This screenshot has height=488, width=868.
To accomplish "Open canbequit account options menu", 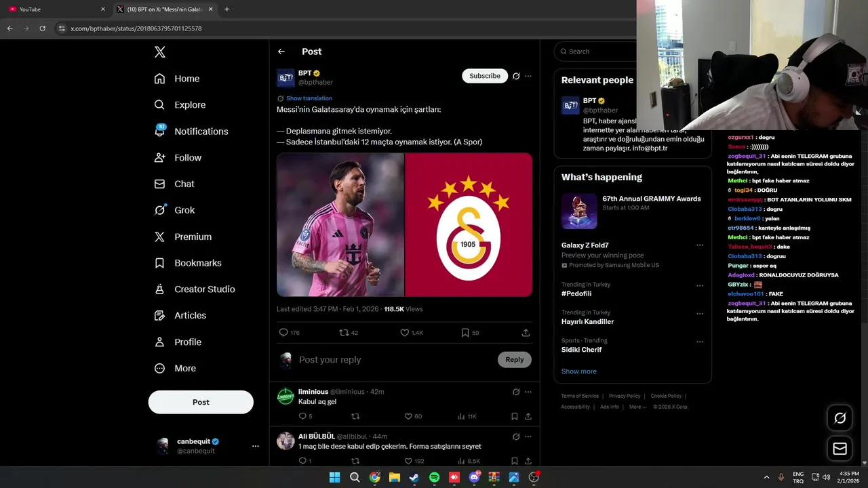I will click(x=256, y=446).
